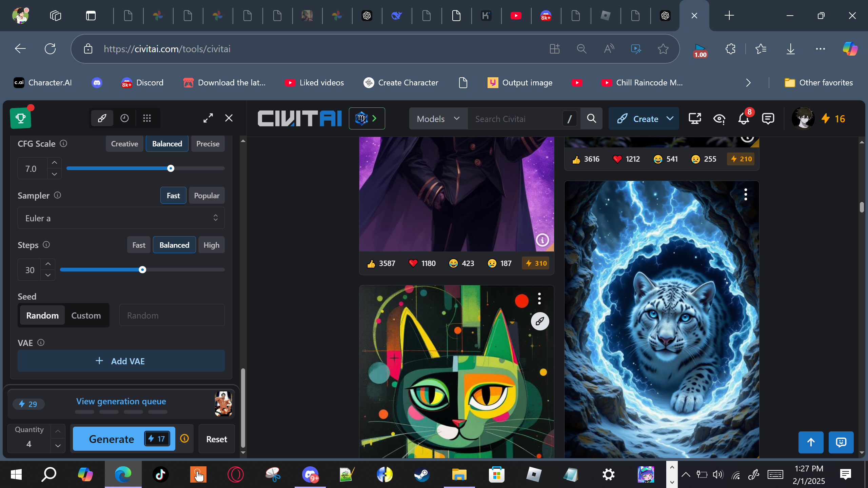Image resolution: width=868 pixels, height=488 pixels.
Task: Select the Popular sampler tab
Action: [x=206, y=196]
